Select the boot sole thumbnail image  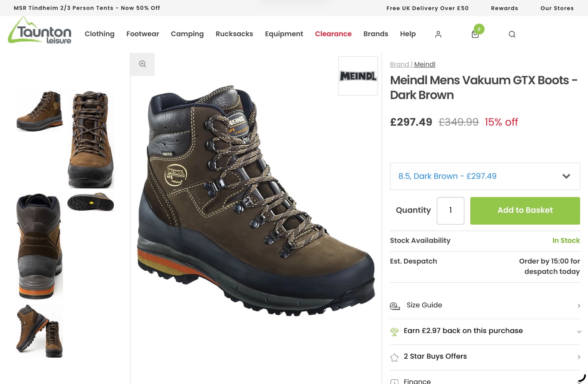point(91,202)
